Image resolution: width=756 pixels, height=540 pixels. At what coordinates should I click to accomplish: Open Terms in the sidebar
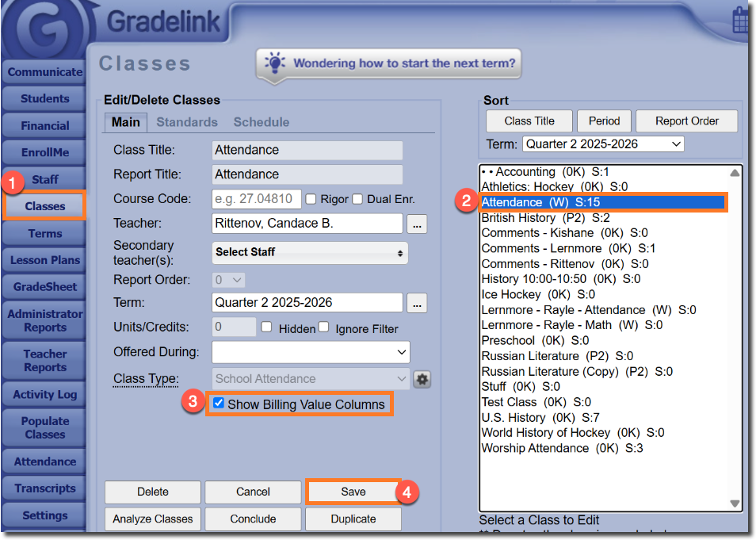(x=45, y=234)
